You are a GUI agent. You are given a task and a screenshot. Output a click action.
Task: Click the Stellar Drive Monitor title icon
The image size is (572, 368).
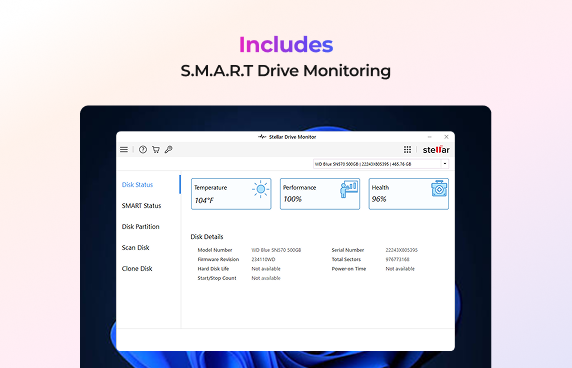[x=262, y=137]
